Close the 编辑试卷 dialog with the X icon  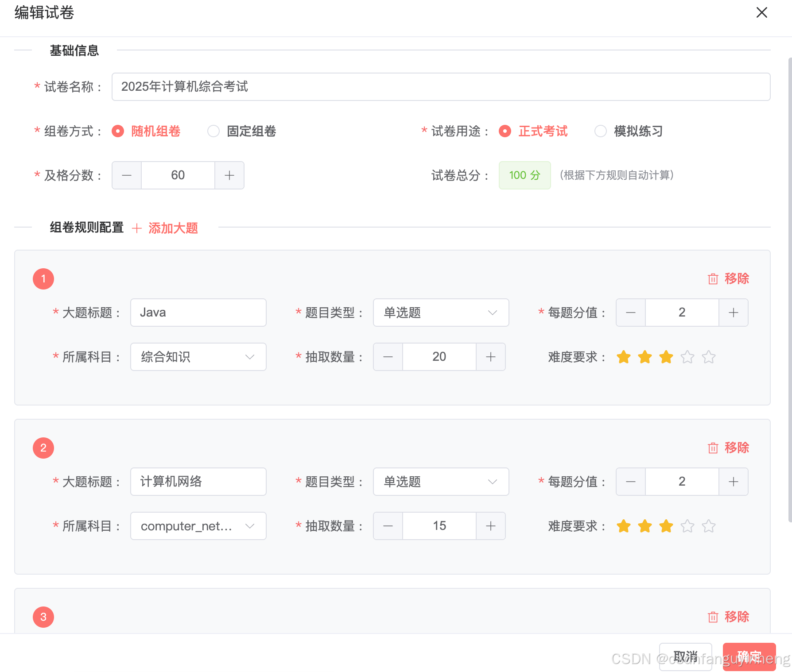click(x=761, y=12)
